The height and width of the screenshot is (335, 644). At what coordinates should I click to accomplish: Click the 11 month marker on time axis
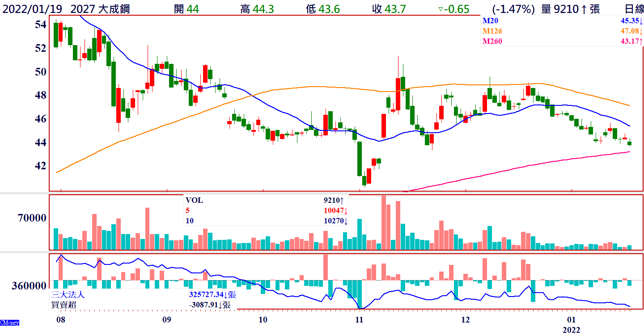click(x=360, y=320)
